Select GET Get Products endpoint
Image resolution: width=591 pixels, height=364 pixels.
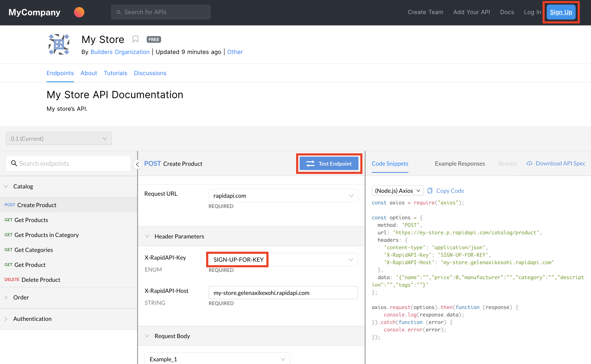point(69,220)
